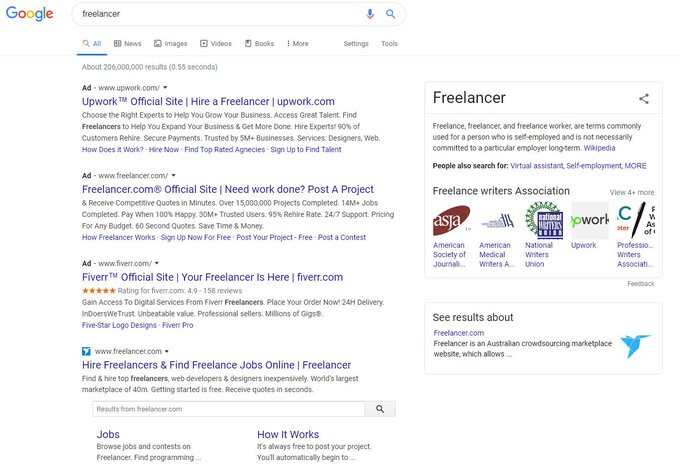Open search Settings
680x471 pixels.
(x=356, y=43)
